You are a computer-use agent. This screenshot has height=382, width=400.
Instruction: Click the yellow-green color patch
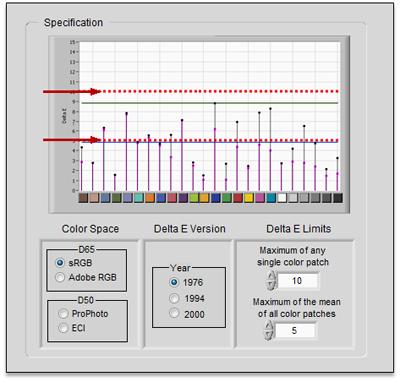pos(194,198)
